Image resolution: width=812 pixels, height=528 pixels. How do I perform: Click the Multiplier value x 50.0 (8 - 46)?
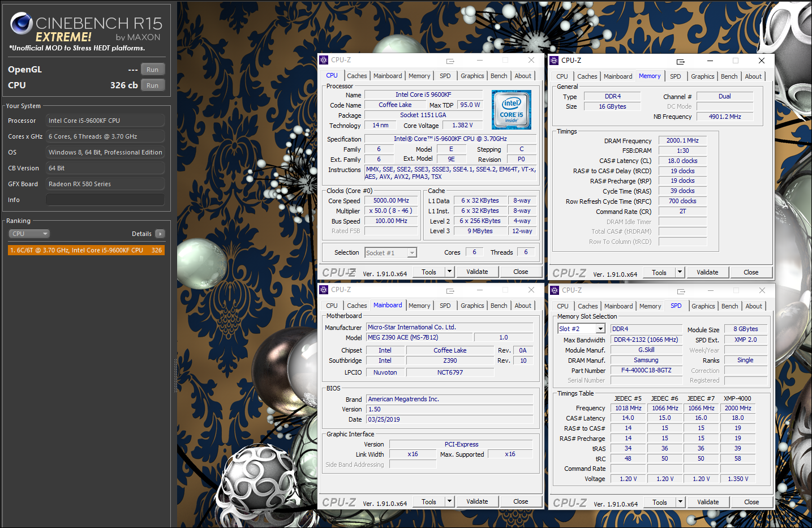coord(391,211)
